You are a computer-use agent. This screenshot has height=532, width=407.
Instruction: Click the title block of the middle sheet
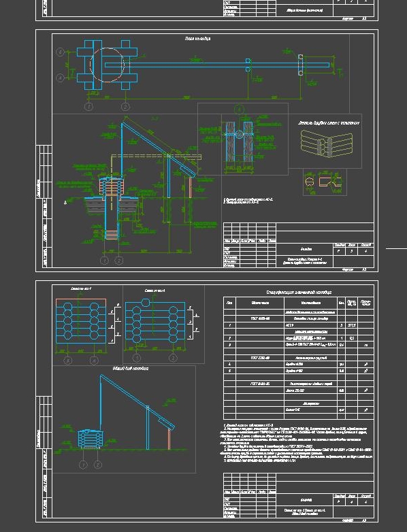pyautogui.click(x=298, y=245)
